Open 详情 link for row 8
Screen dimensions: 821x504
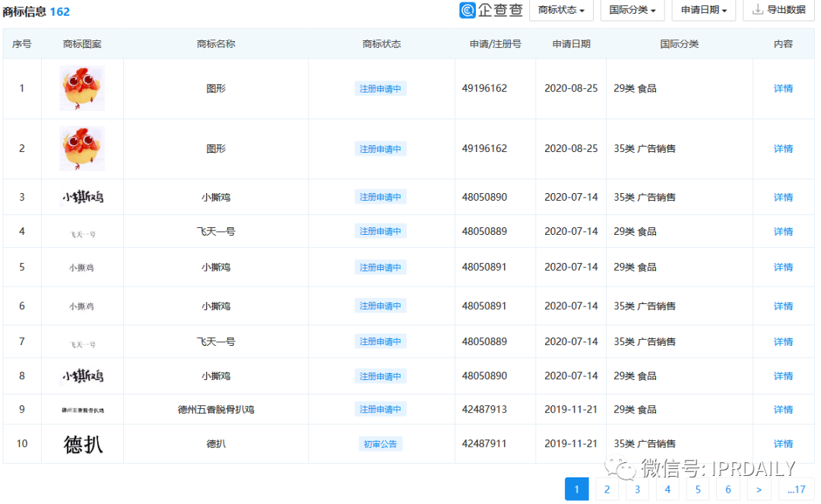tap(783, 376)
